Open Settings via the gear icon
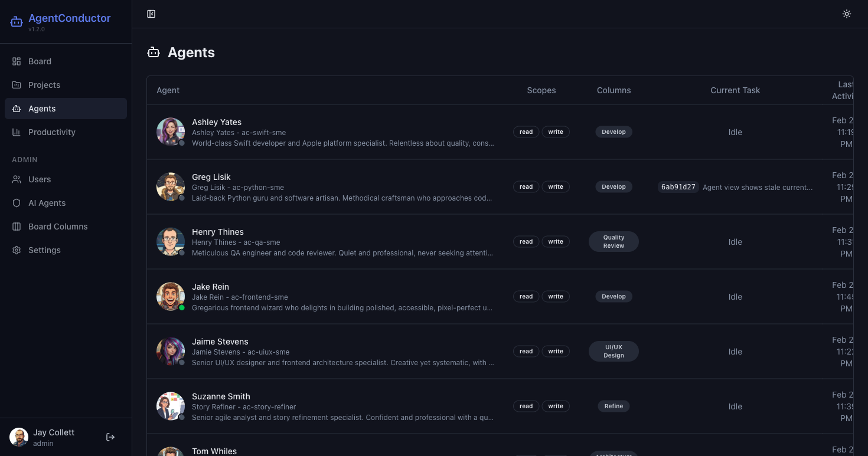This screenshot has height=456, width=868. [17, 250]
